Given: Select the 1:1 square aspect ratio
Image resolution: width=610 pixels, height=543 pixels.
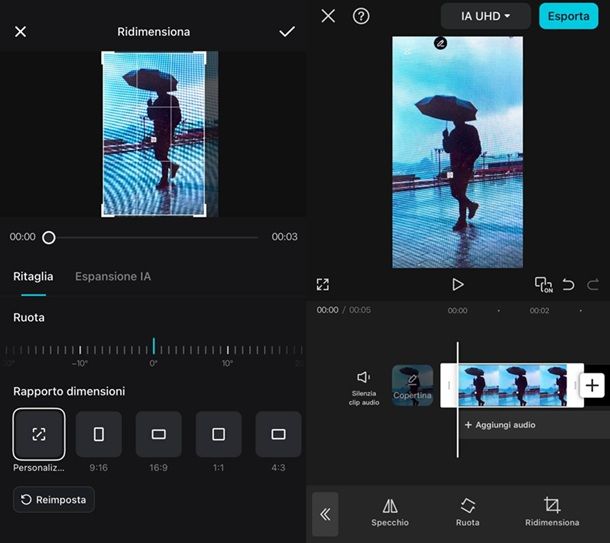Looking at the screenshot, I should 218,434.
